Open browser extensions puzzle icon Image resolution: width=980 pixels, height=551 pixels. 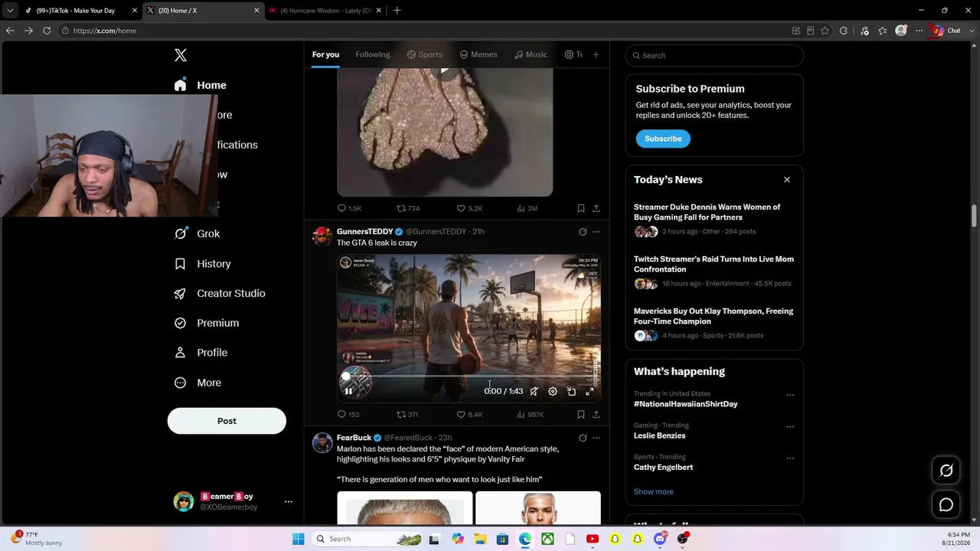[x=843, y=31]
